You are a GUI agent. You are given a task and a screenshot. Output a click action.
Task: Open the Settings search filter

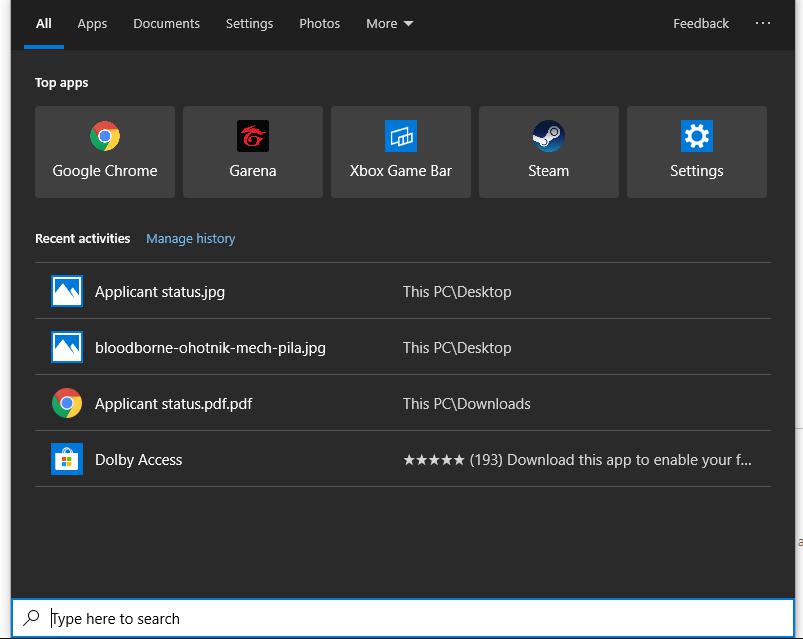(249, 23)
